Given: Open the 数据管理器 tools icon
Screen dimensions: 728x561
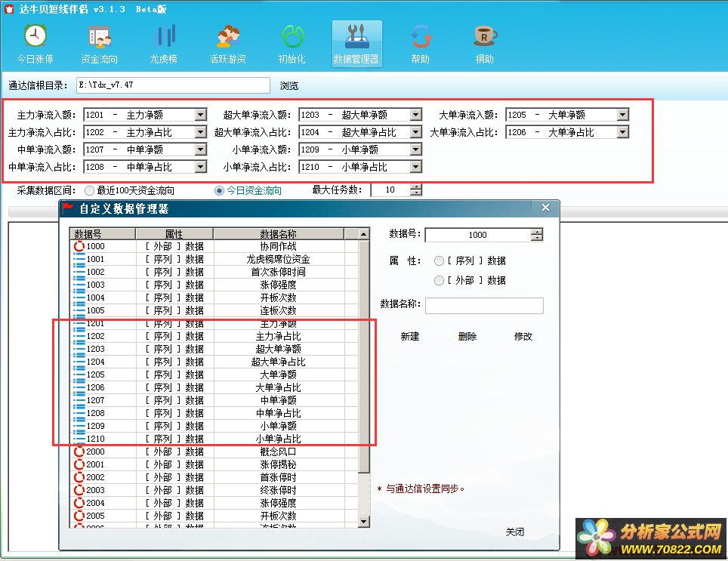Looking at the screenshot, I should (356, 44).
